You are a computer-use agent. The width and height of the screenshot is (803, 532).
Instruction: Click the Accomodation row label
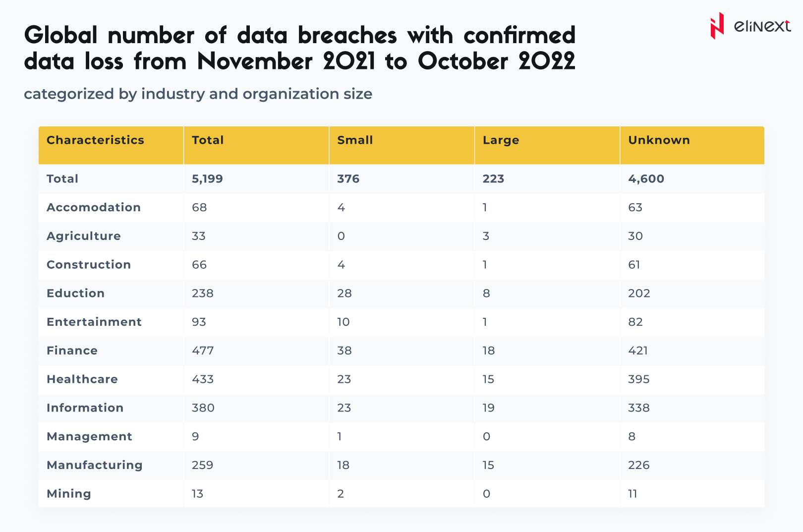[x=94, y=207]
